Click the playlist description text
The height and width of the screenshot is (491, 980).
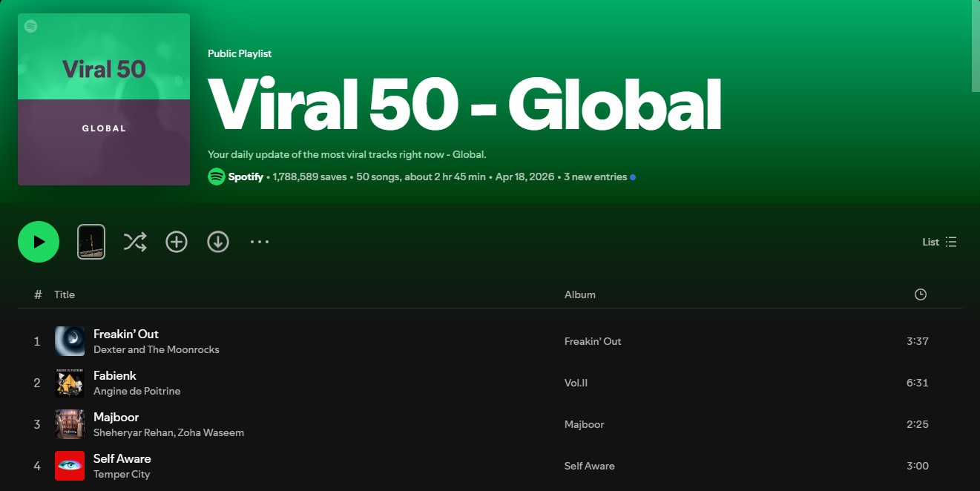(x=347, y=154)
